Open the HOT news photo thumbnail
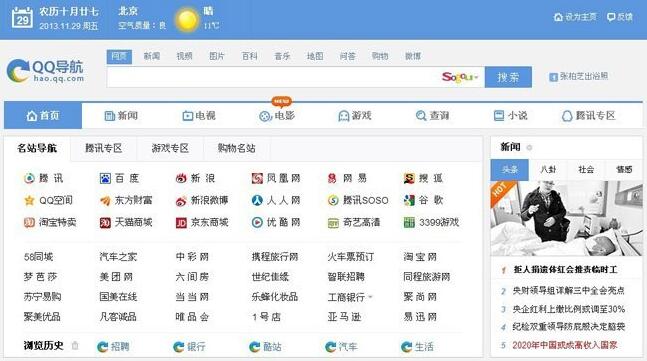The image size is (647, 361). coord(567,218)
